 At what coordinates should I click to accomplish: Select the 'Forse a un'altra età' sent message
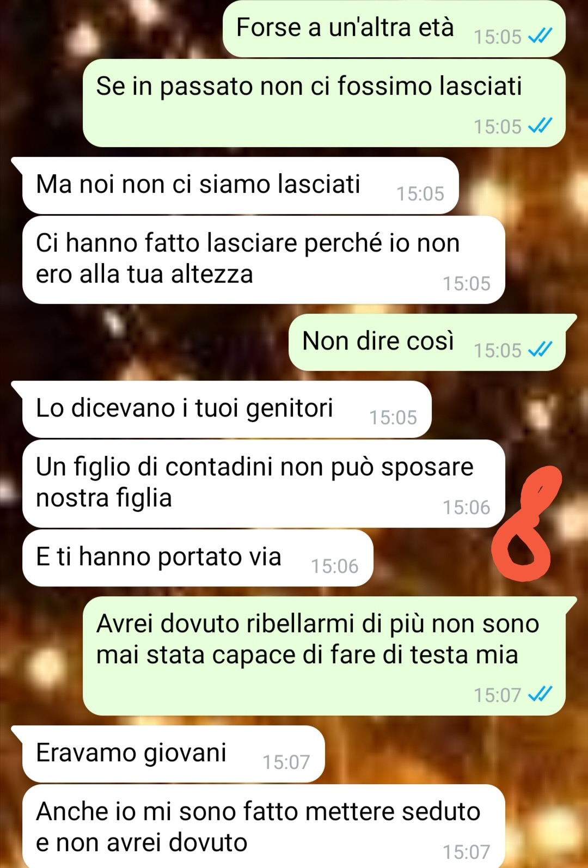pos(394,28)
